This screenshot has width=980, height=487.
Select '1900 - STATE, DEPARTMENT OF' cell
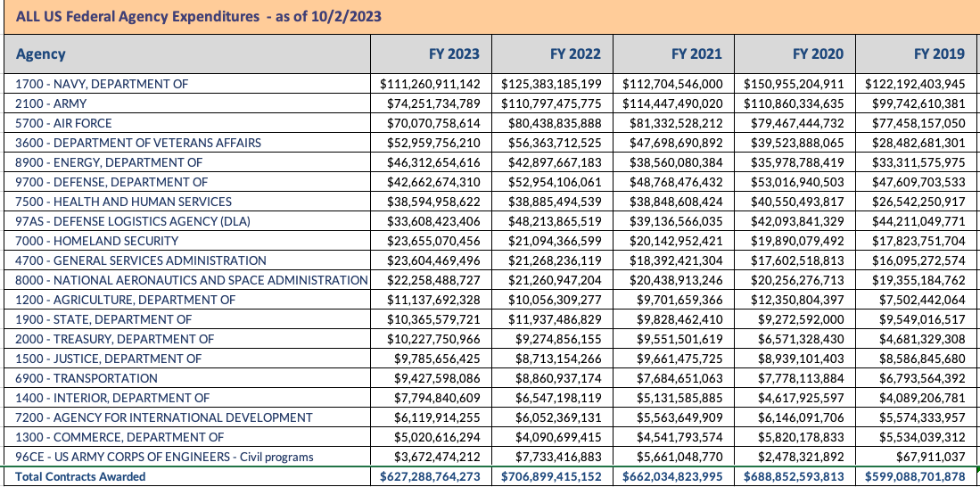187,318
